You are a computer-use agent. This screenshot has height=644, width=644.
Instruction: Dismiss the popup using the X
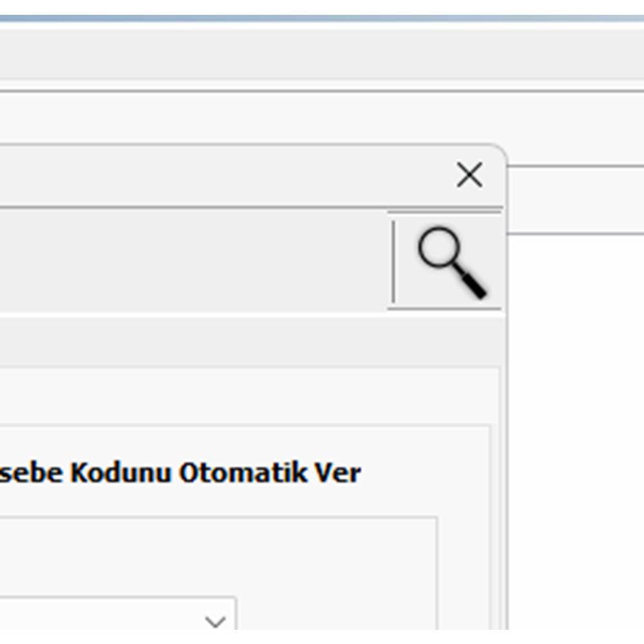click(x=469, y=175)
